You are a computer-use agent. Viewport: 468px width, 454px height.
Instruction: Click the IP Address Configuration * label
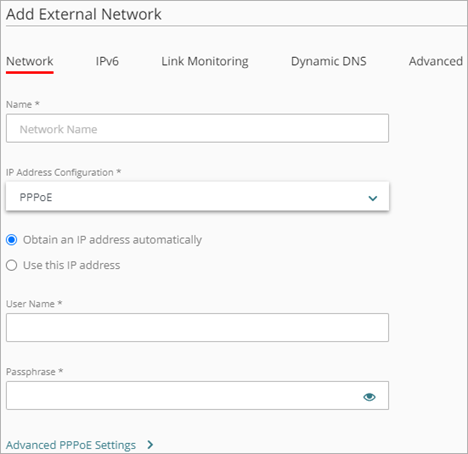pos(63,172)
